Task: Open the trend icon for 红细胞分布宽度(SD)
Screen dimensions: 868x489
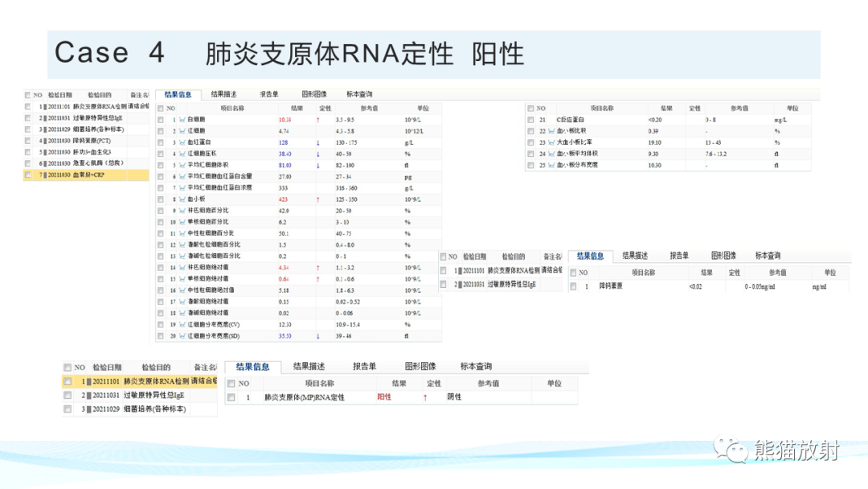Action: click(x=182, y=335)
